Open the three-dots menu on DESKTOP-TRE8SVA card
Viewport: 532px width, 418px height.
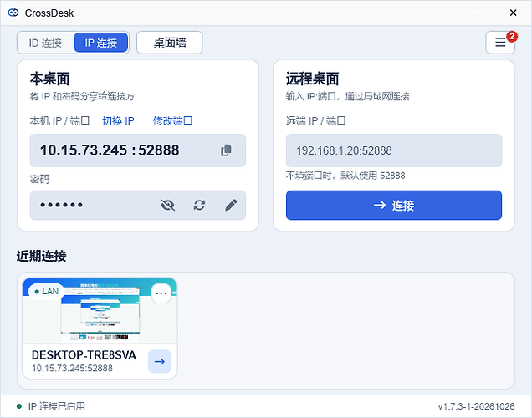(161, 293)
